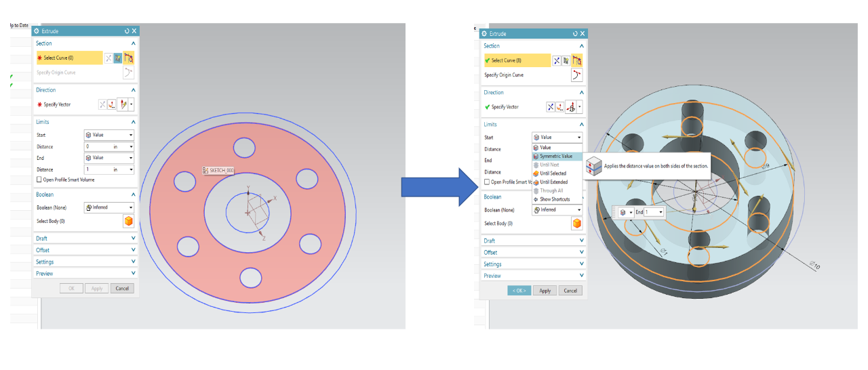Screen dimensions: 868x370
Task: Choose Symmetric Value in the dropdown list
Action: coord(557,156)
